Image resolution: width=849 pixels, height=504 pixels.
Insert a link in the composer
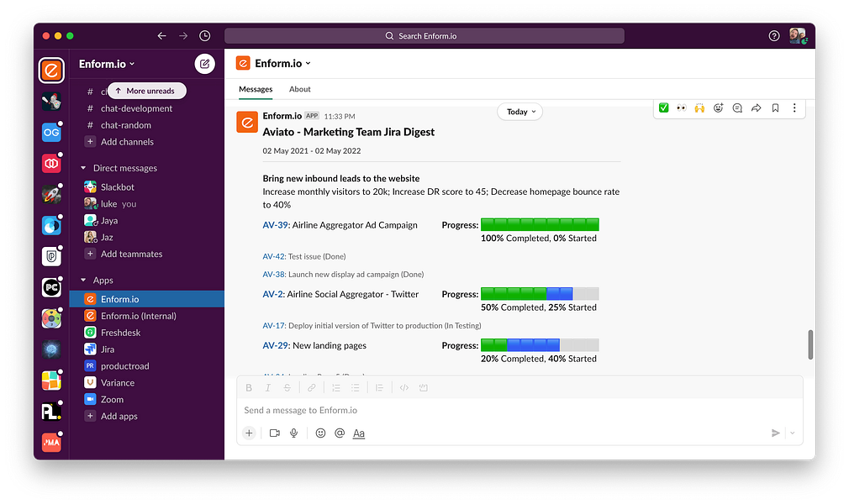[x=311, y=387]
